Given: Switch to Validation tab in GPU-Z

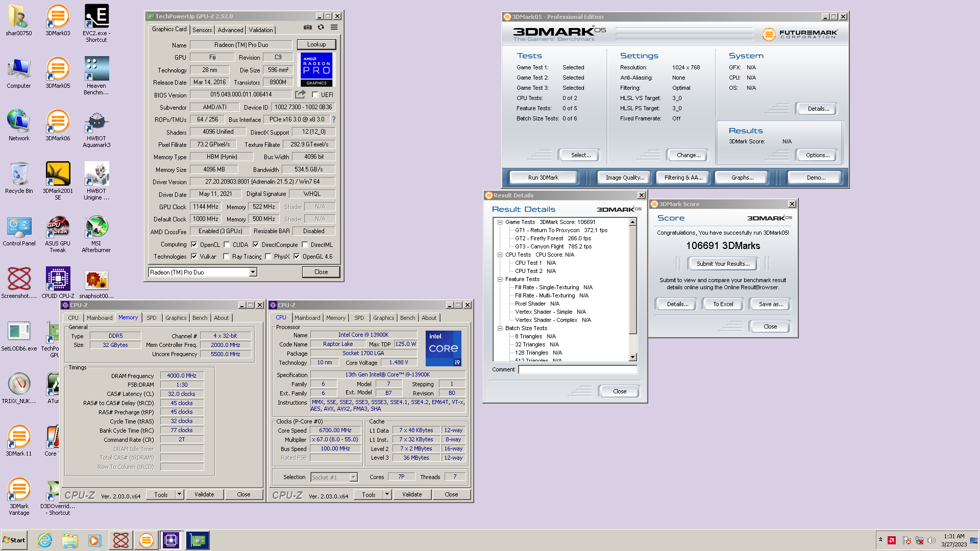Looking at the screenshot, I should (x=261, y=30).
